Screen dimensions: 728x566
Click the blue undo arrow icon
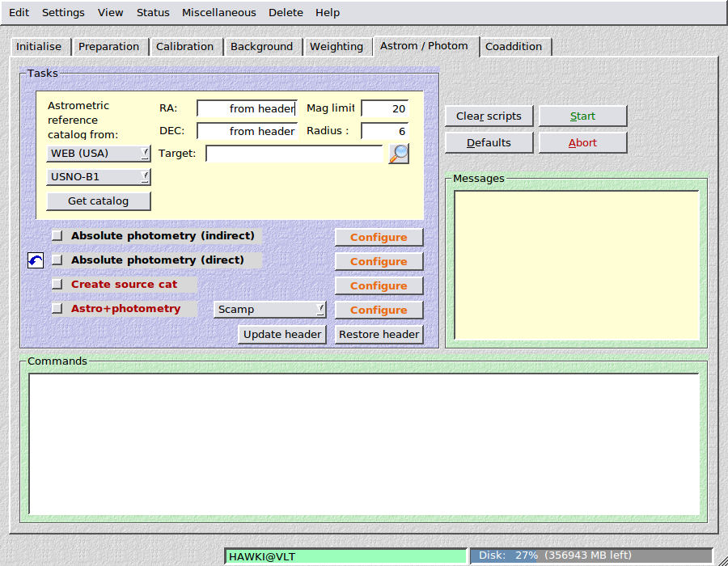(36, 260)
